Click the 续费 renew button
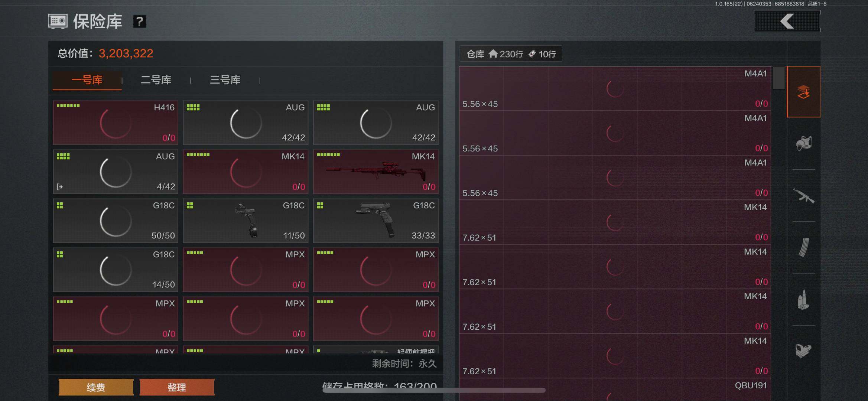Screen dimensions: 868x401 pos(96,387)
